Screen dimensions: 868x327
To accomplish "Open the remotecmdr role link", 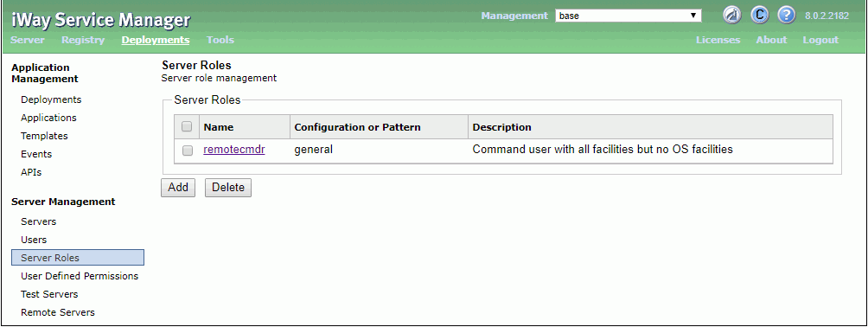I will coord(234,149).
